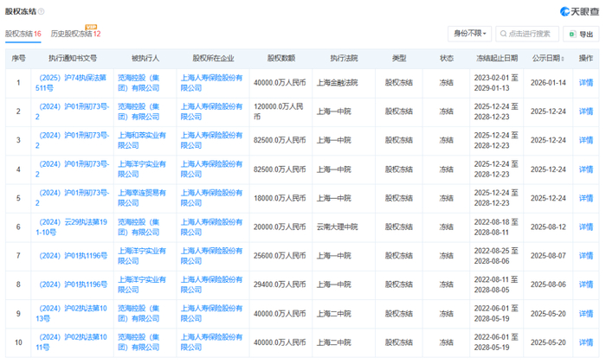
Task: Click the search magnifier icon
Action: 503,34
